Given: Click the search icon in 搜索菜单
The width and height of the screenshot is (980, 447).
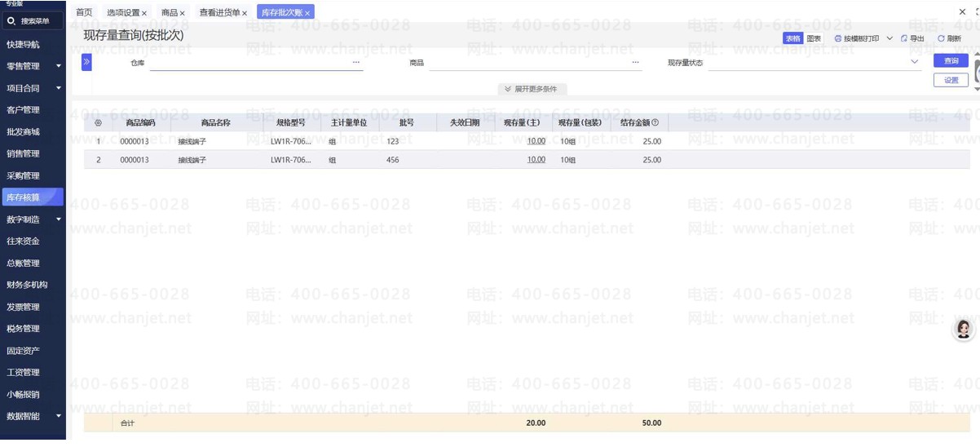Looking at the screenshot, I should coord(11,21).
